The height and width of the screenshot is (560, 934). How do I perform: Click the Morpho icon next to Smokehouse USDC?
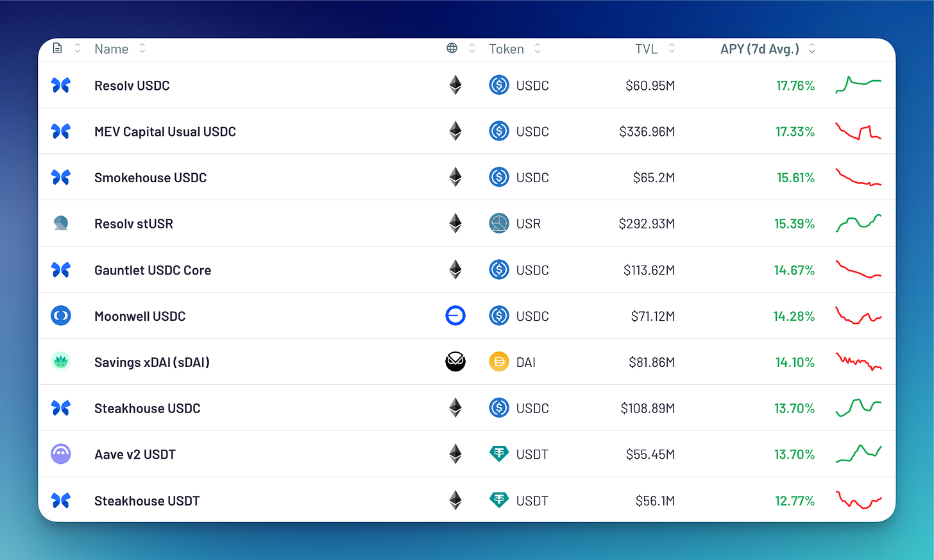[x=61, y=178]
